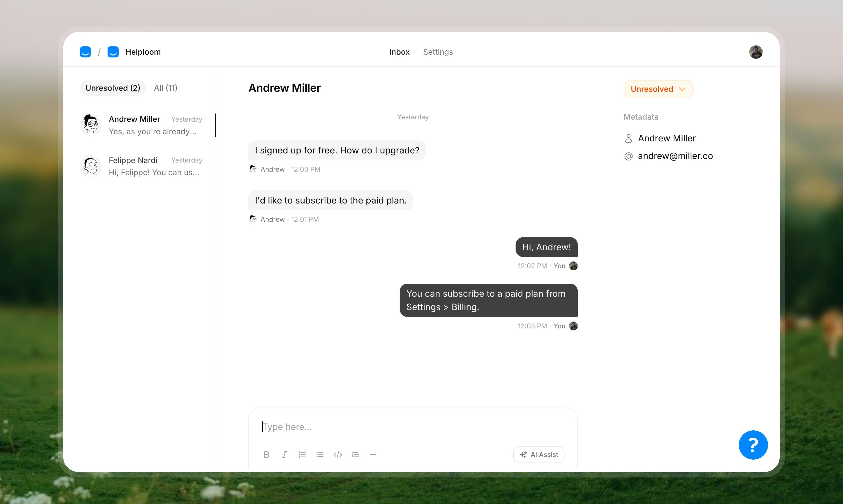Image resolution: width=843 pixels, height=504 pixels.
Task: Select the Andrew Miller conversation in the list
Action: tap(143, 125)
